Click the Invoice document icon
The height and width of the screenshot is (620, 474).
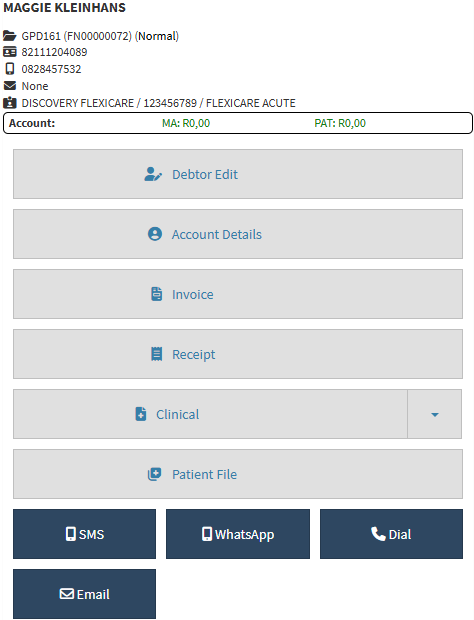coord(157,294)
